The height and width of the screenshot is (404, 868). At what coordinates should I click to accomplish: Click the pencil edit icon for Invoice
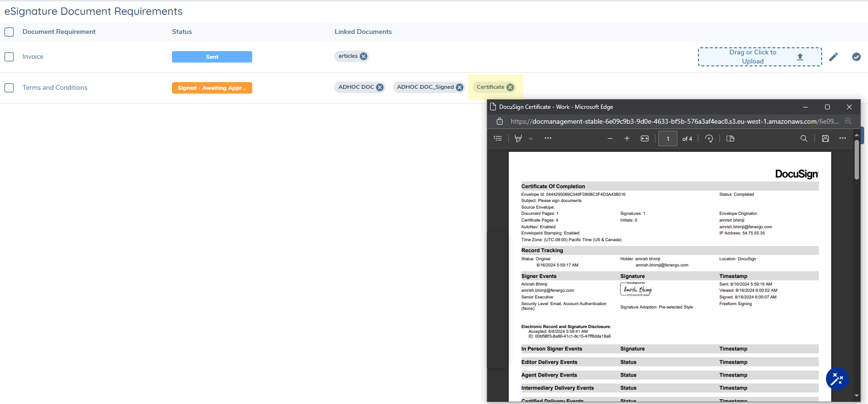pyautogui.click(x=834, y=57)
